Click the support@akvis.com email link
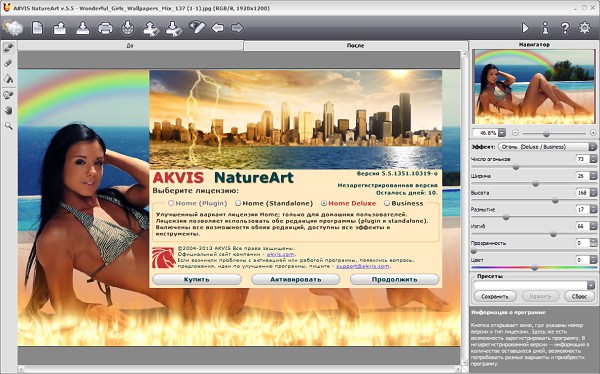The width and height of the screenshot is (600, 374). (x=363, y=266)
